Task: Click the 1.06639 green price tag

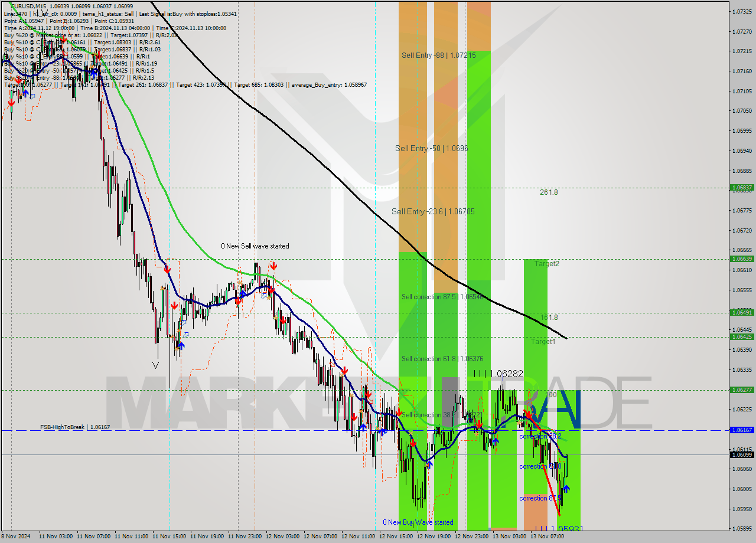Action: [742, 259]
